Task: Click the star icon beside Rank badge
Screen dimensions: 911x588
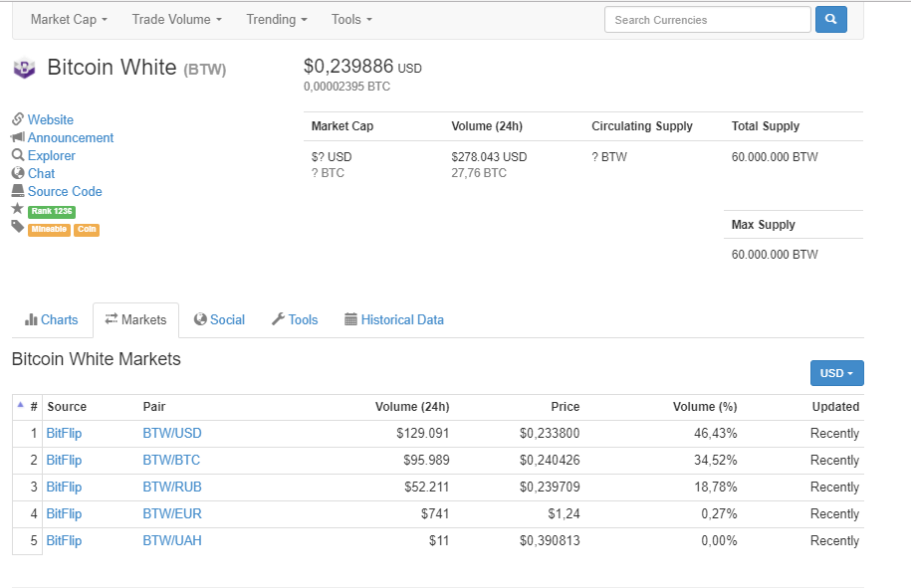Action: tap(17, 210)
